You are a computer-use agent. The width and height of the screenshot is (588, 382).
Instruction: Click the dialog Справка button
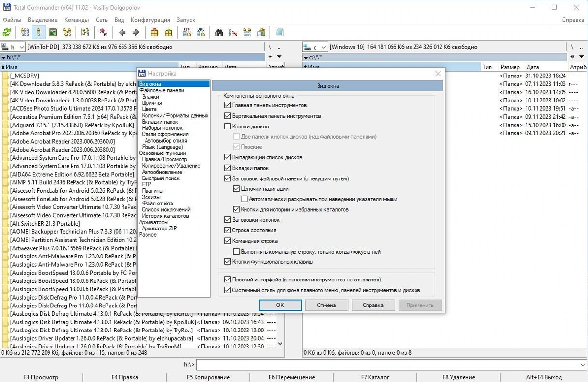click(373, 305)
